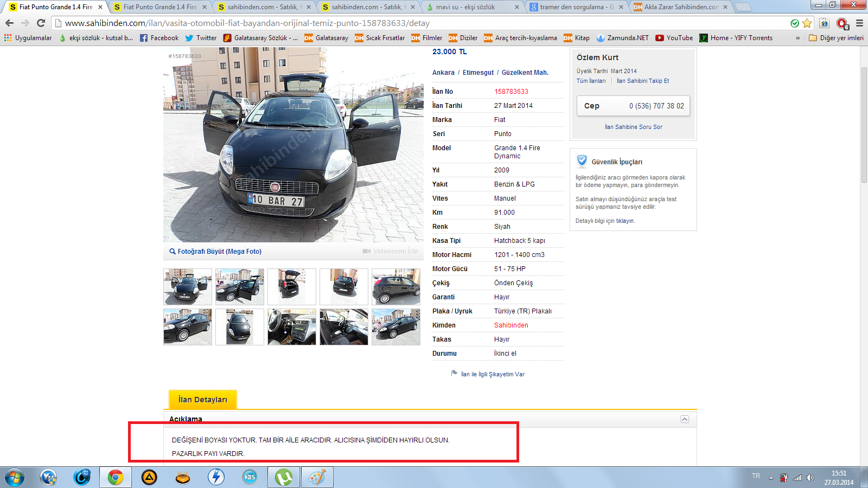
Task: Click the complaint flag icon
Action: 454,373
